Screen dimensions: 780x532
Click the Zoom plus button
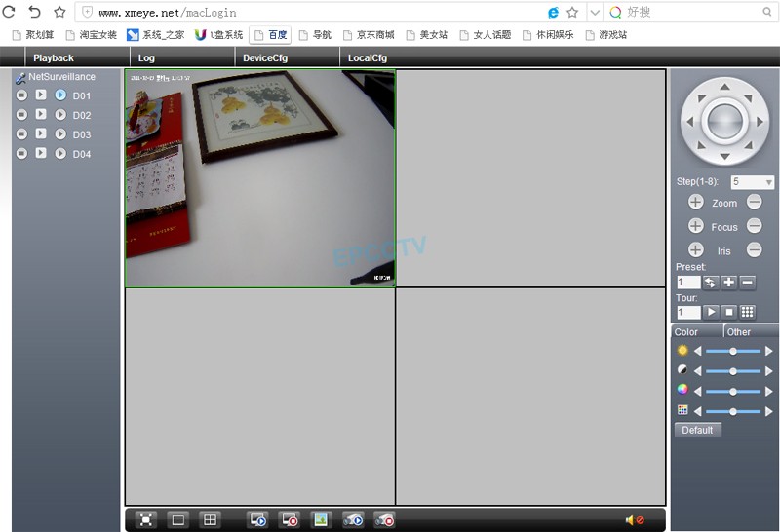click(695, 203)
